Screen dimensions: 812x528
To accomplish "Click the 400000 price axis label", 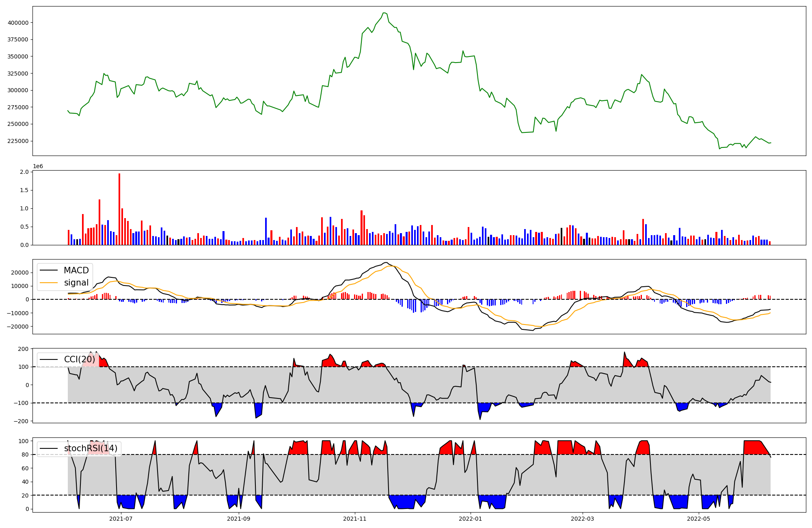I will pos(18,23).
